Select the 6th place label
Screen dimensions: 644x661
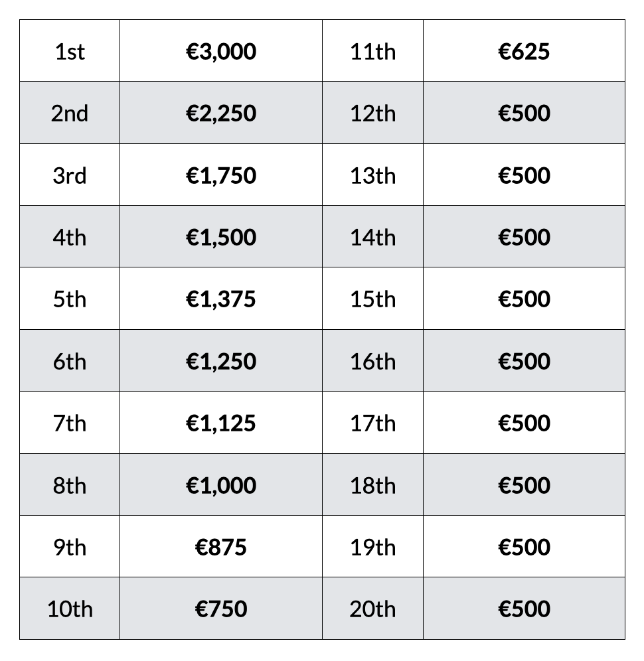click(70, 361)
